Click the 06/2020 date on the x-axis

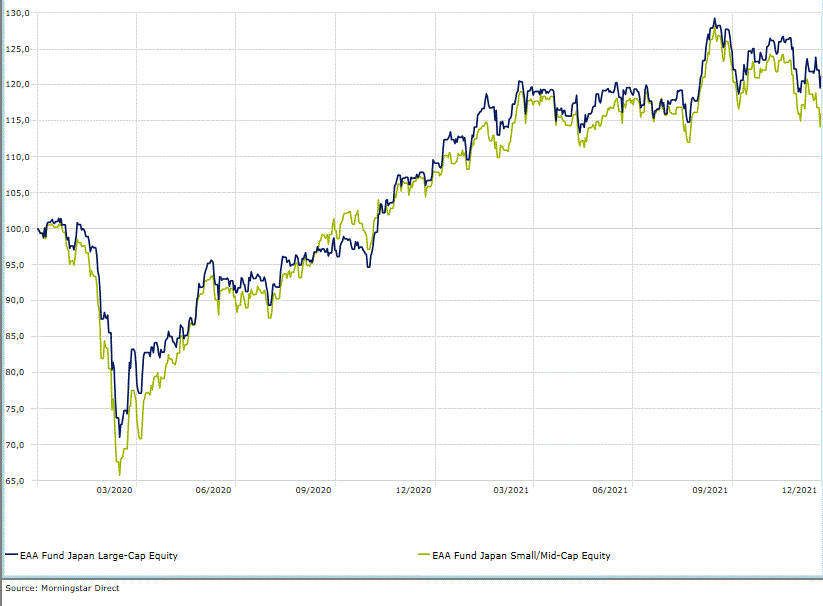click(x=215, y=490)
